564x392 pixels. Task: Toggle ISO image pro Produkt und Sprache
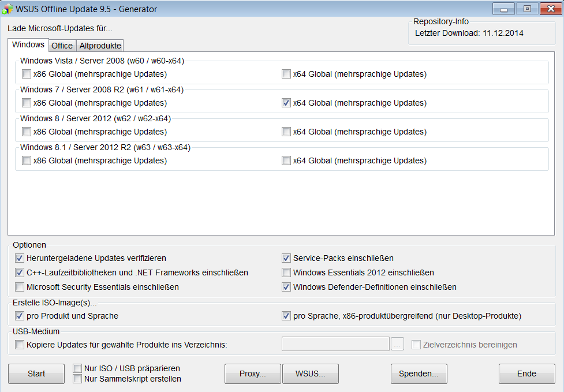tap(20, 316)
